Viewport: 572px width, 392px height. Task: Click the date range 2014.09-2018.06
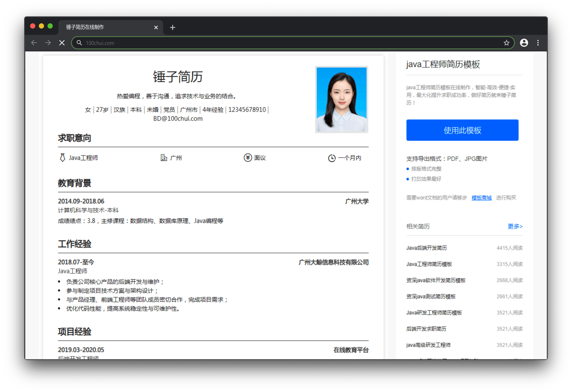pyautogui.click(x=81, y=201)
